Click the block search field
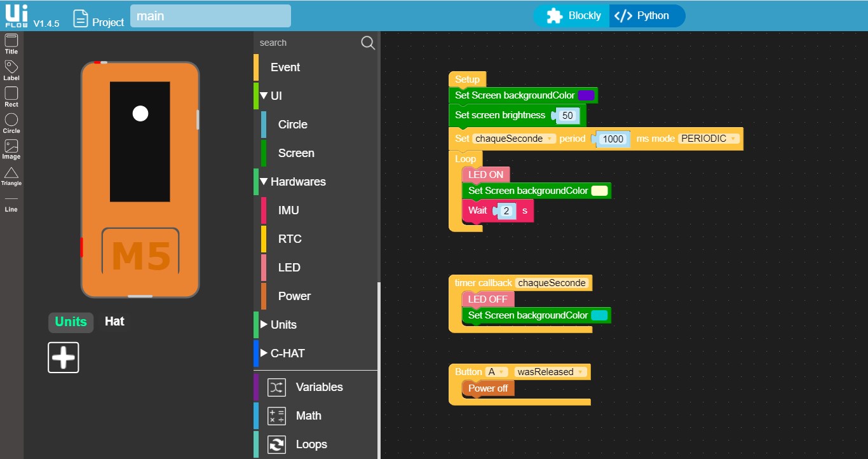The image size is (868, 459). coord(308,43)
